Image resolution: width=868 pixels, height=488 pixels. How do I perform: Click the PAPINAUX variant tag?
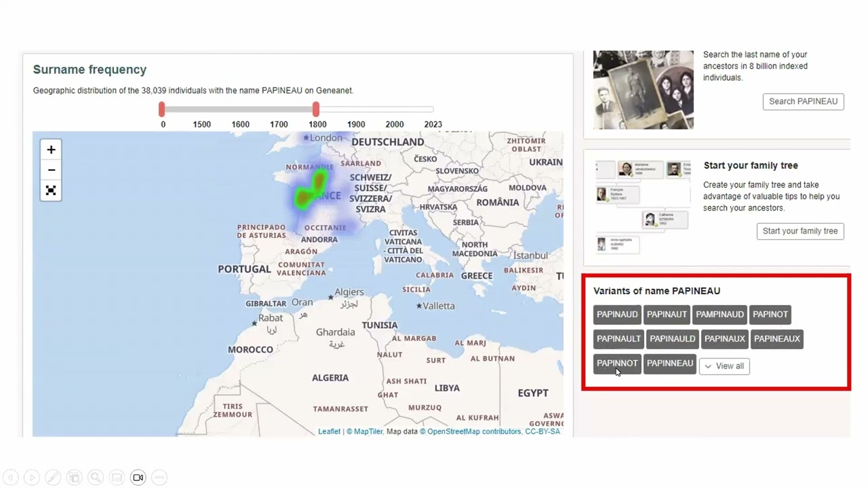click(724, 339)
